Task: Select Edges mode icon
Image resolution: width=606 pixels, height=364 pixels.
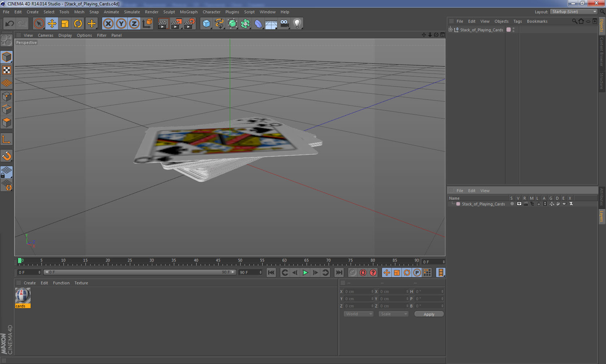Action: (x=7, y=109)
